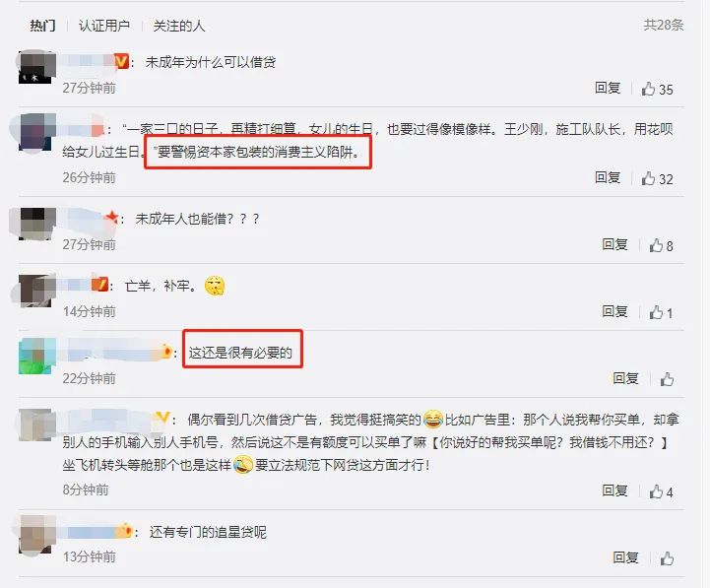
Task: Reply to the 8分钟前 comment
Action: pos(614,490)
